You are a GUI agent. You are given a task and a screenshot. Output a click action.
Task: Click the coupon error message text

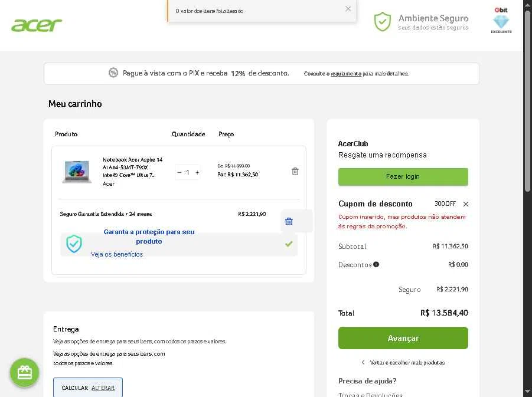(x=402, y=221)
